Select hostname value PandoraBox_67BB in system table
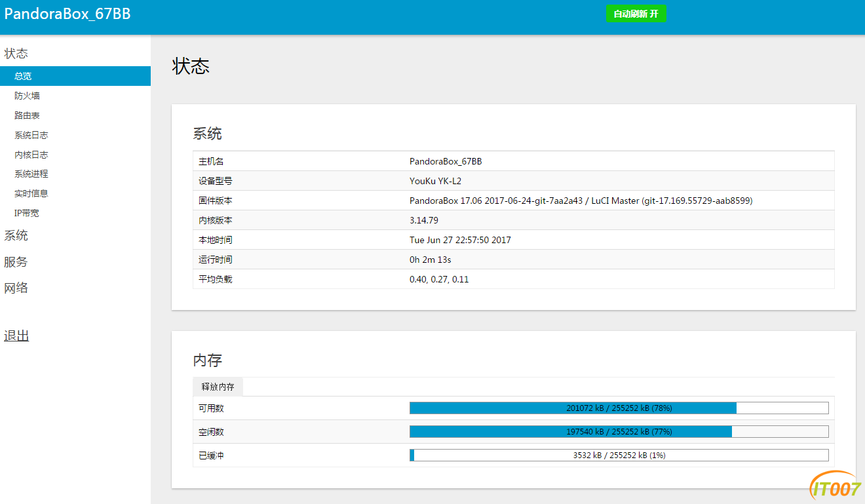 tap(446, 161)
